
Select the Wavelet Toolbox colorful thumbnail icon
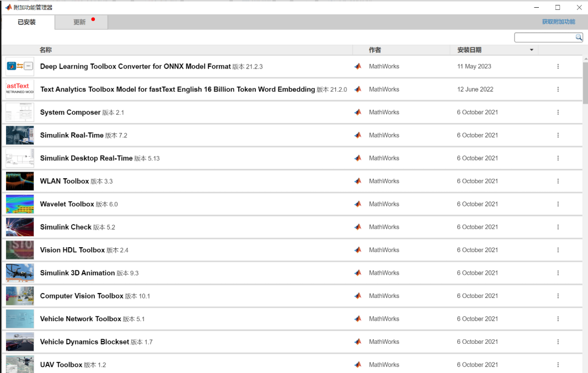(x=20, y=204)
